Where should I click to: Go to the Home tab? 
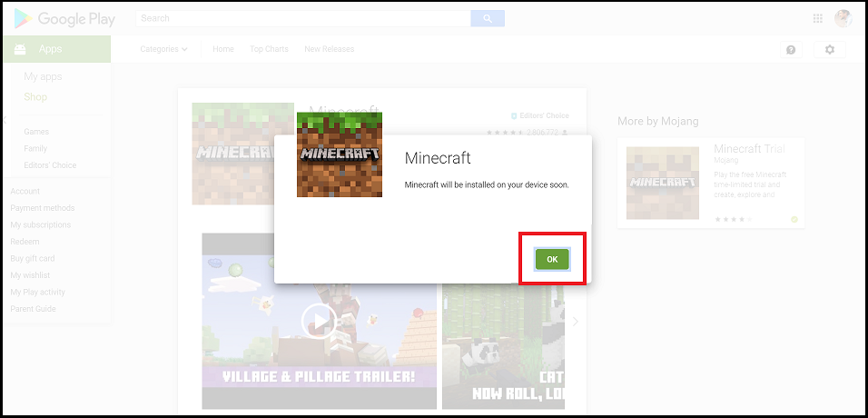click(x=223, y=49)
